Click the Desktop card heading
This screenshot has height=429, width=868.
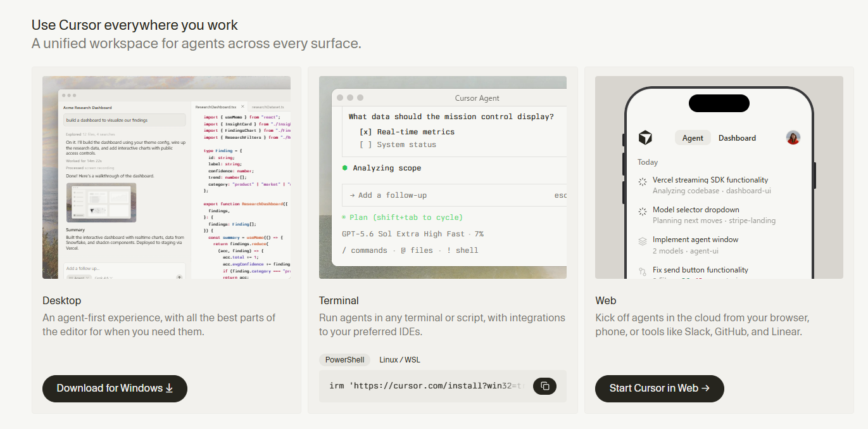click(x=62, y=300)
